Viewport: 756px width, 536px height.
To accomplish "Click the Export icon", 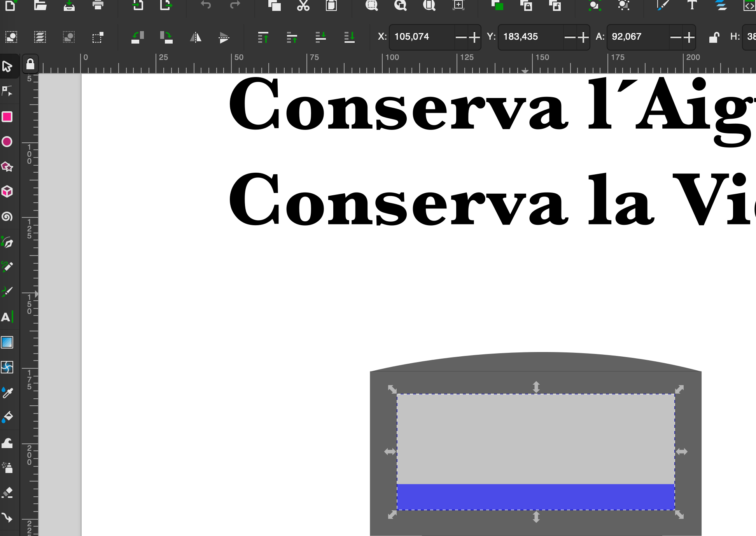I will pyautogui.click(x=166, y=5).
